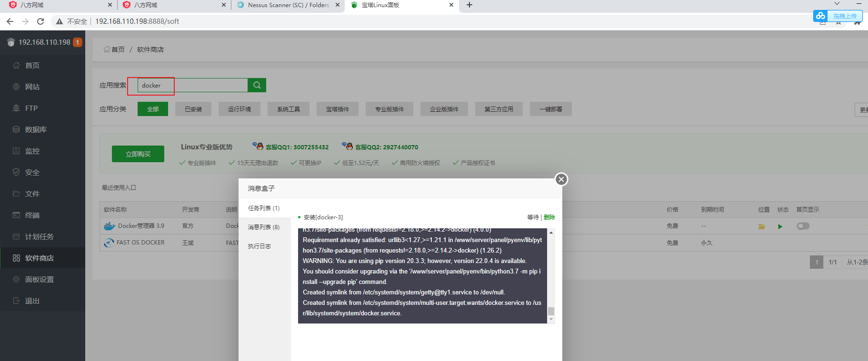Screen dimensions: 868x361
Task: Click the 立即购买 buy button
Action: click(138, 154)
